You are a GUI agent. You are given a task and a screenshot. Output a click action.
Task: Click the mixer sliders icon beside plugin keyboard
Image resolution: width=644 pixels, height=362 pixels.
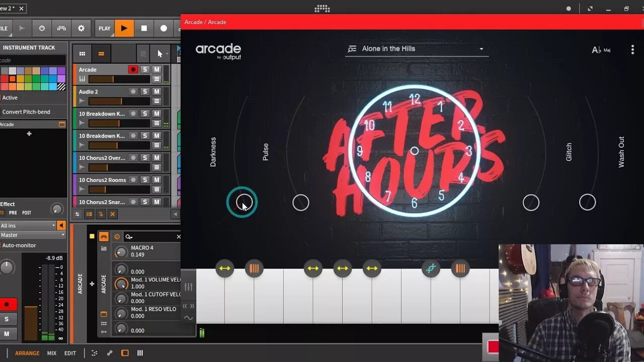pyautogui.click(x=188, y=287)
